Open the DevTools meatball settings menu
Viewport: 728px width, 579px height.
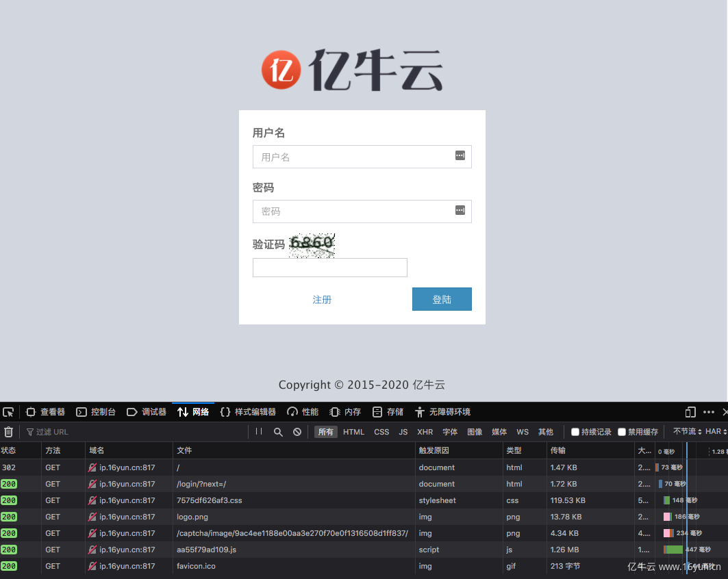(709, 412)
